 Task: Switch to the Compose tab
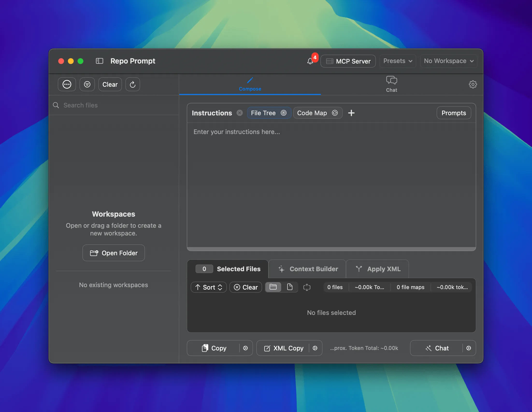[250, 84]
